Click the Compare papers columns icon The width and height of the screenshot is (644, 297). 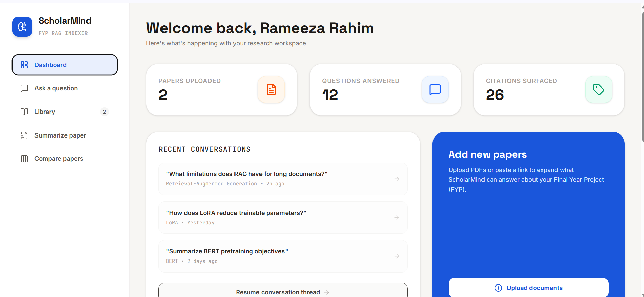click(24, 159)
